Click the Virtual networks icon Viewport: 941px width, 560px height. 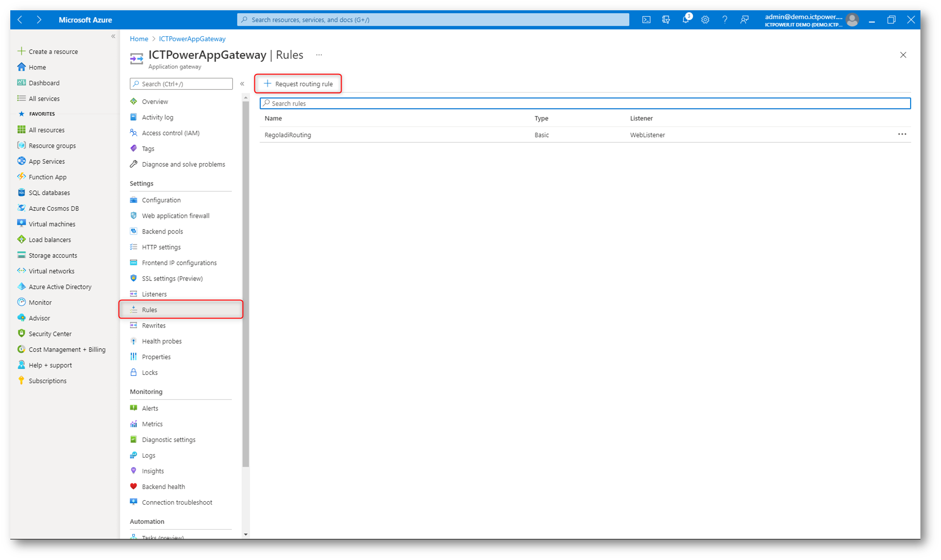(x=21, y=271)
